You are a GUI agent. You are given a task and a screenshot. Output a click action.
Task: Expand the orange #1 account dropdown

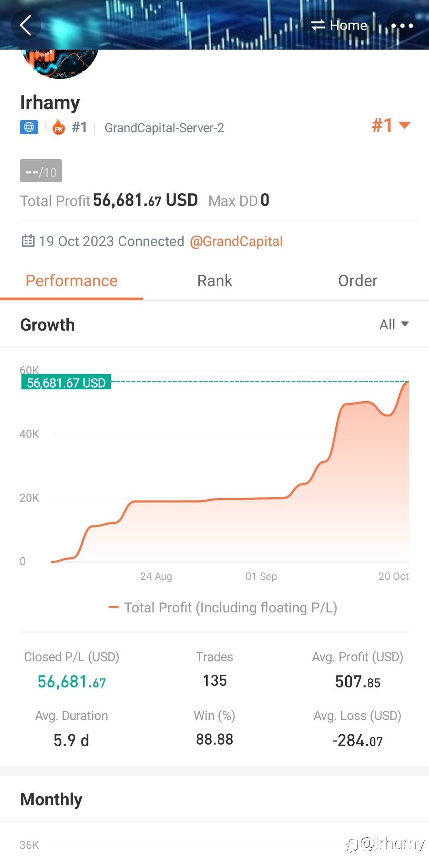pos(390,125)
